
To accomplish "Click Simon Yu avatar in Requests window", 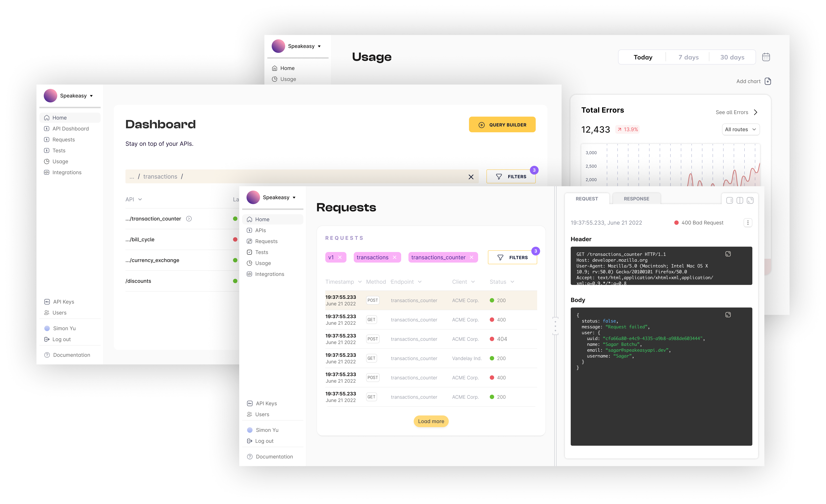I will 250,430.
